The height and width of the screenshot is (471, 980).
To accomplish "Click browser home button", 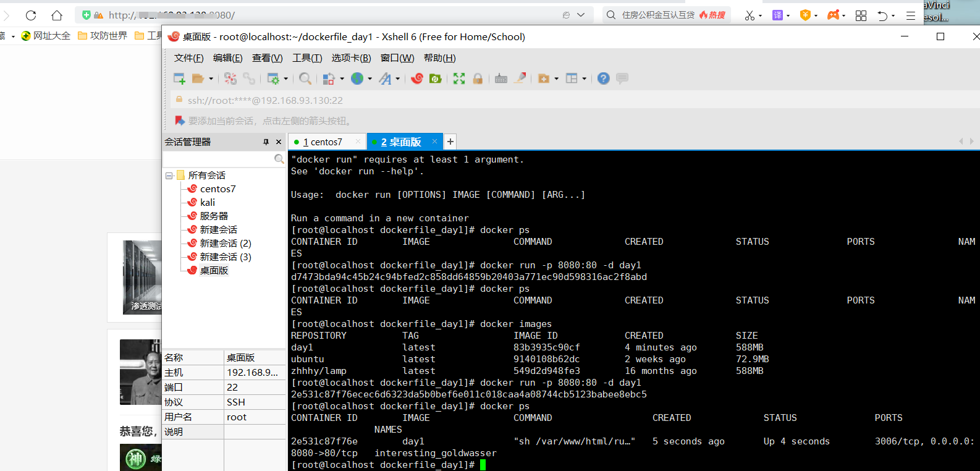I will click(57, 15).
